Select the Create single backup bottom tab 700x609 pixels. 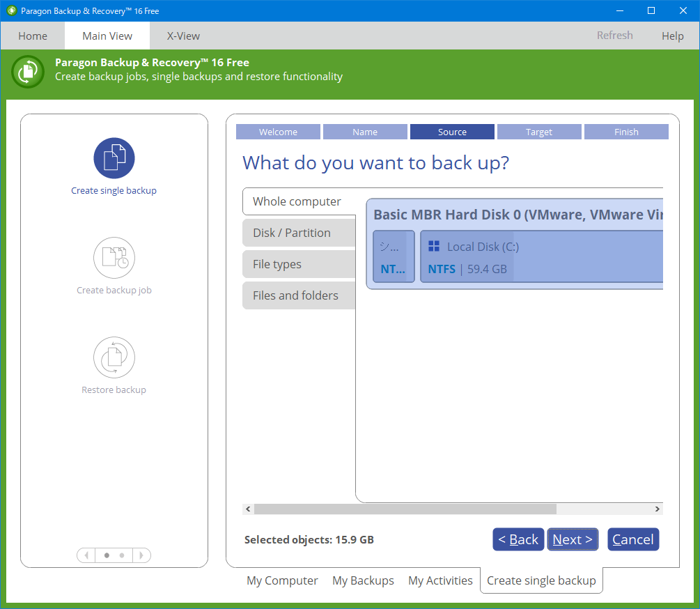tap(541, 580)
